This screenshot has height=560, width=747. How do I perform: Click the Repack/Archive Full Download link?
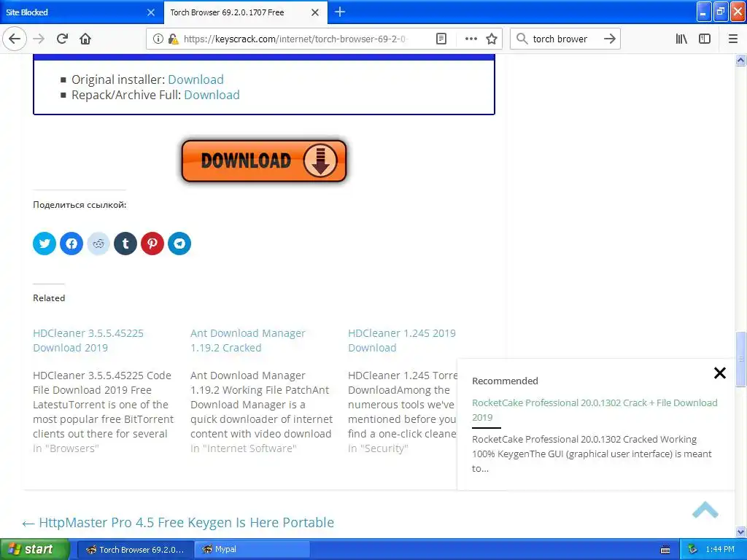pyautogui.click(x=212, y=95)
